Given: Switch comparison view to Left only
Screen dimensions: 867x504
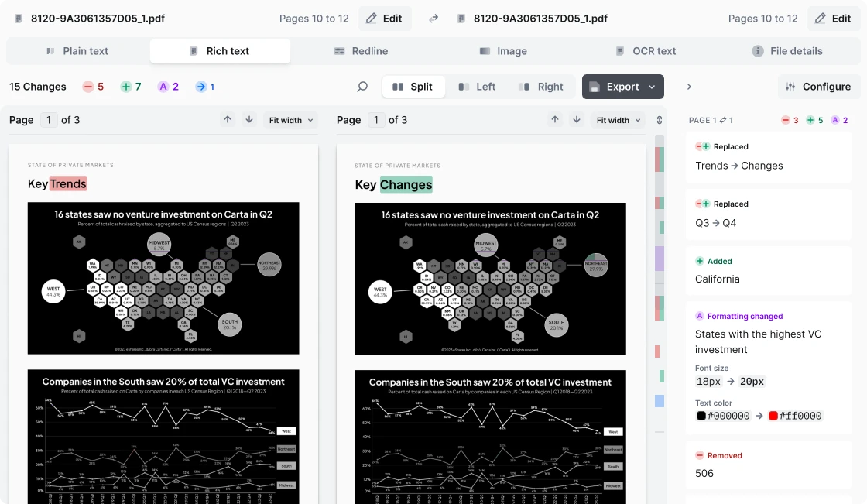Looking at the screenshot, I should (477, 87).
